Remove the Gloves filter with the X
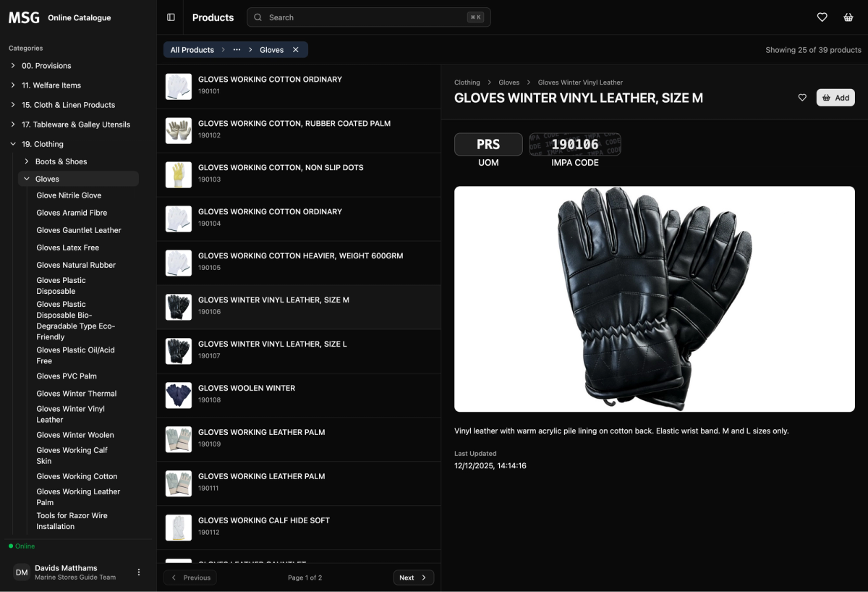The image size is (868, 592). (x=296, y=50)
